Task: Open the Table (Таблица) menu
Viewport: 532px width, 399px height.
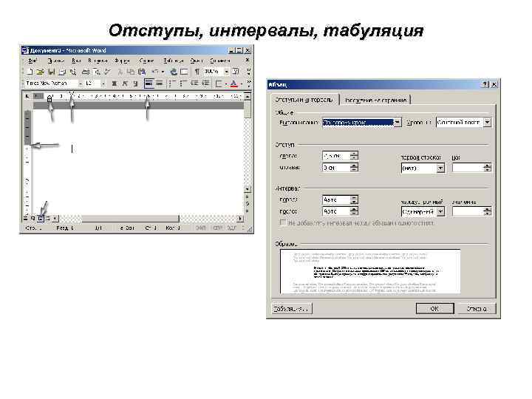Action: (174, 61)
